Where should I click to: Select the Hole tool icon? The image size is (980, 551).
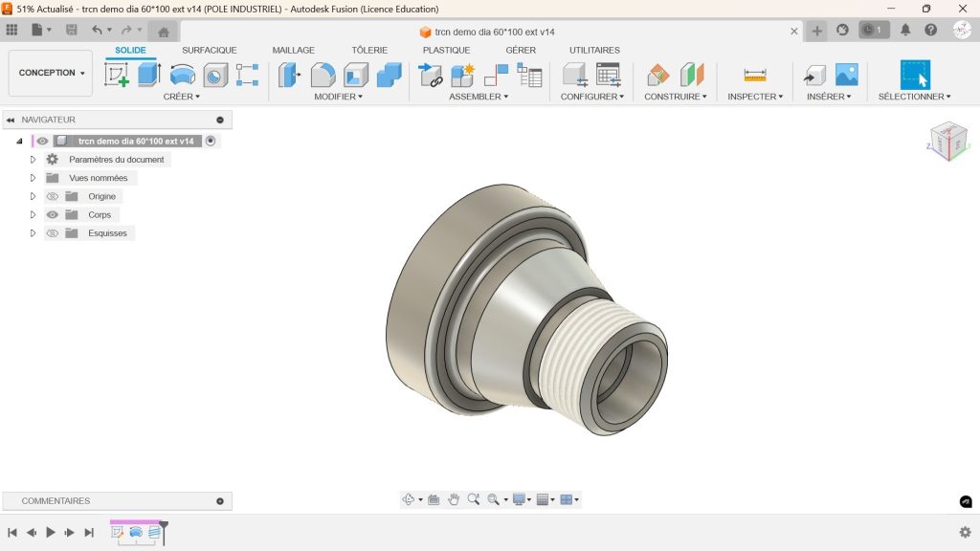215,75
